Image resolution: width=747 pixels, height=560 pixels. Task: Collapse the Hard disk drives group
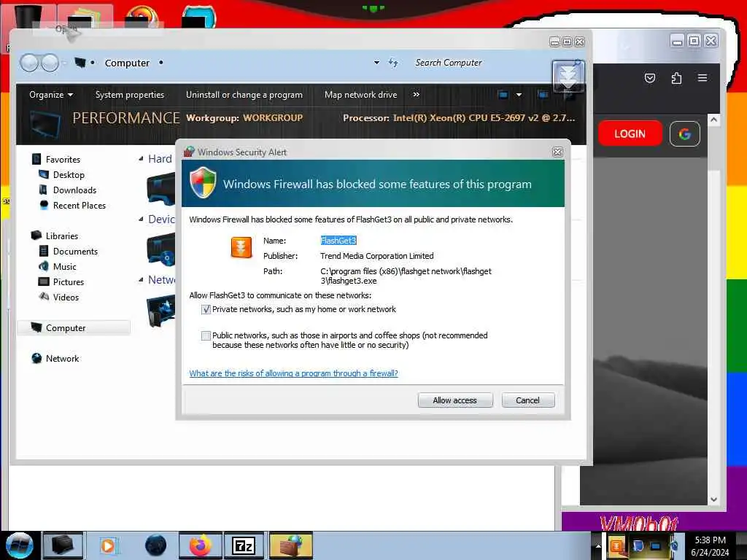pyautogui.click(x=141, y=158)
